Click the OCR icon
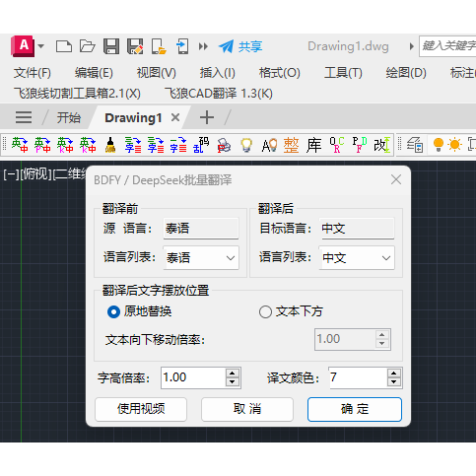The image size is (476, 476). (337, 145)
